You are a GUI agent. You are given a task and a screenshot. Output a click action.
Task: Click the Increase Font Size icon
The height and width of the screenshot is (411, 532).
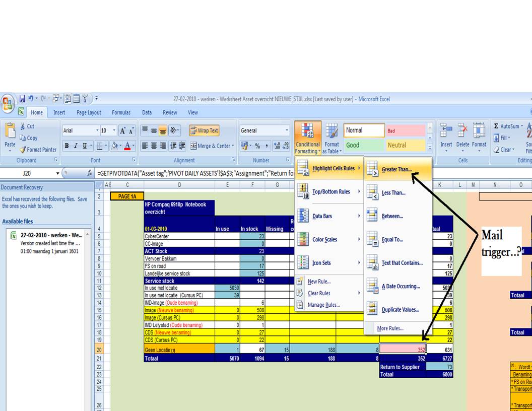point(122,130)
